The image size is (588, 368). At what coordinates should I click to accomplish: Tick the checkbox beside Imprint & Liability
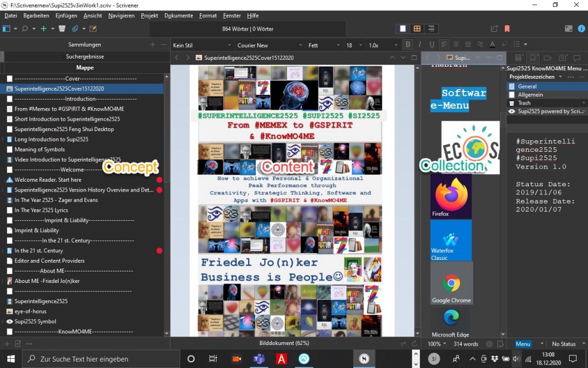(x=9, y=231)
